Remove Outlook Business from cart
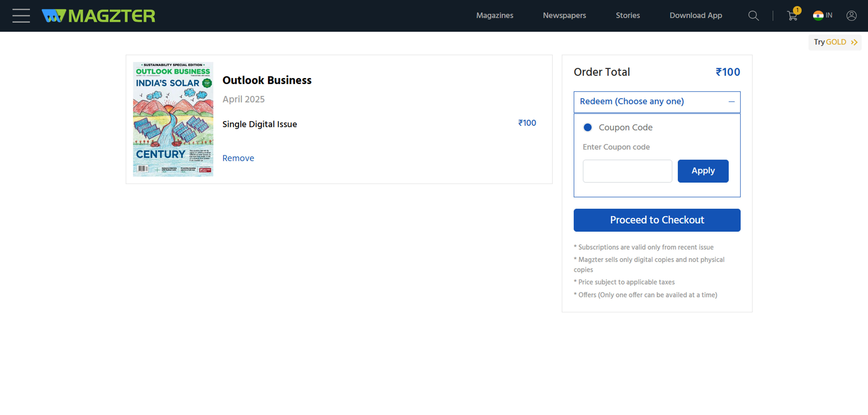 [238, 158]
